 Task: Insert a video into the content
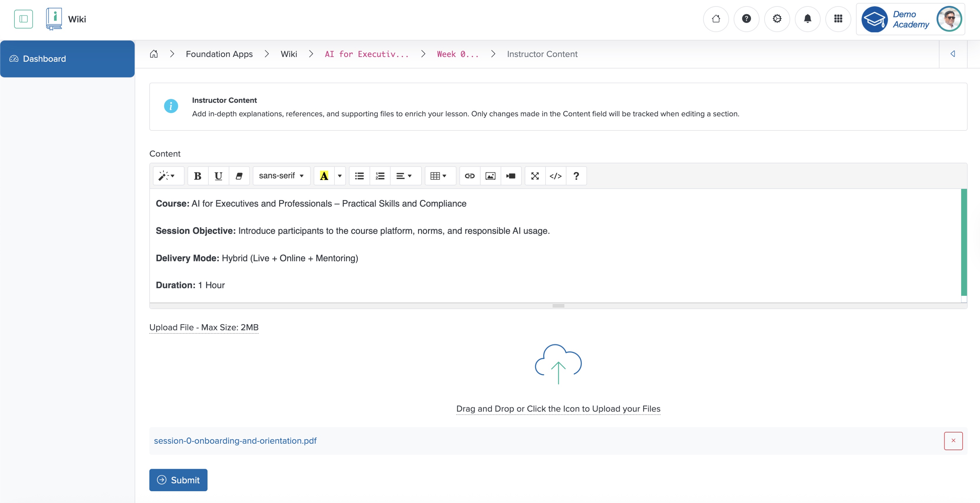coord(511,176)
